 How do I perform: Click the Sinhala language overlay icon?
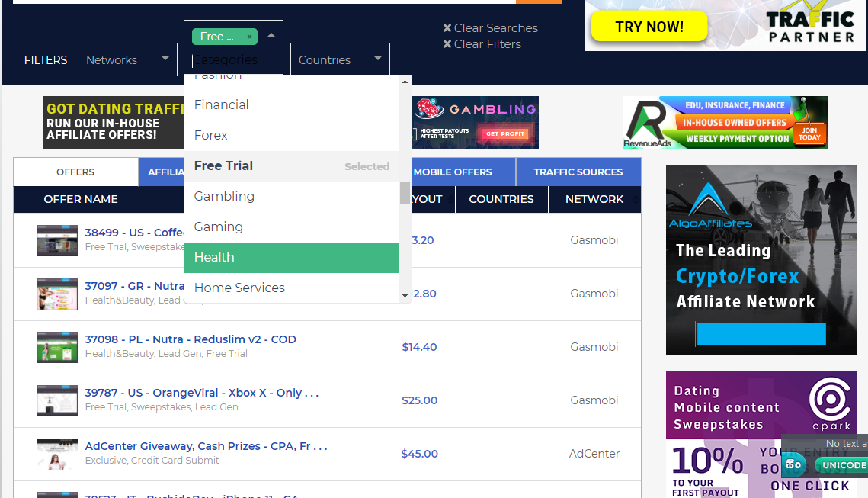click(793, 464)
